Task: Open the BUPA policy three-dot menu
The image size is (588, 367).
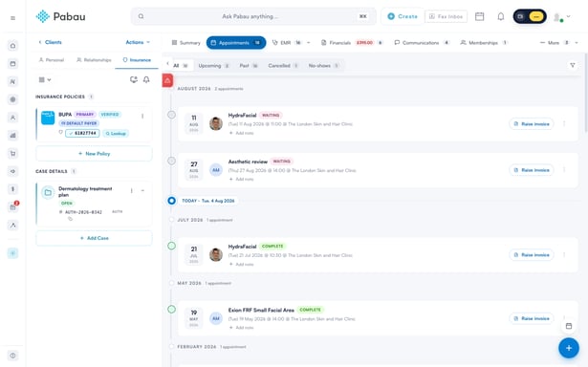Action: [x=142, y=117]
